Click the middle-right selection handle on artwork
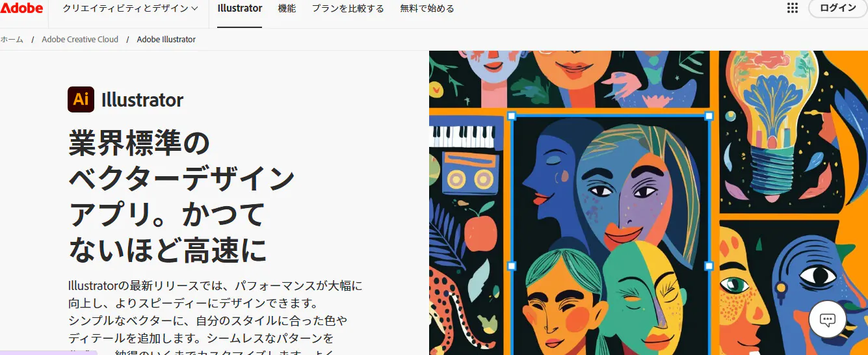868x355 pixels. coord(709,266)
